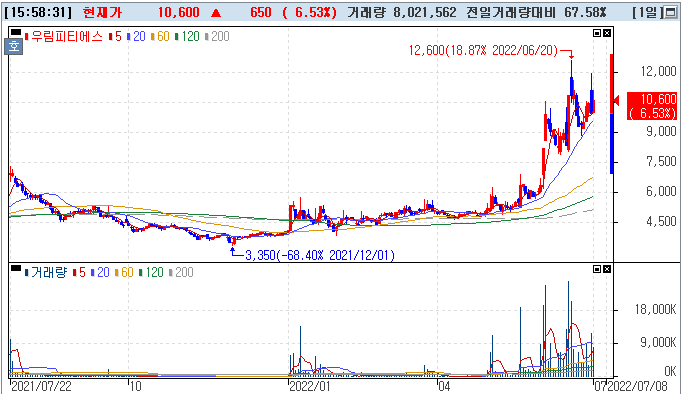Screen dimensions: 682x394
Task: Click the 9,000 price axis label
Action: pyautogui.click(x=661, y=131)
